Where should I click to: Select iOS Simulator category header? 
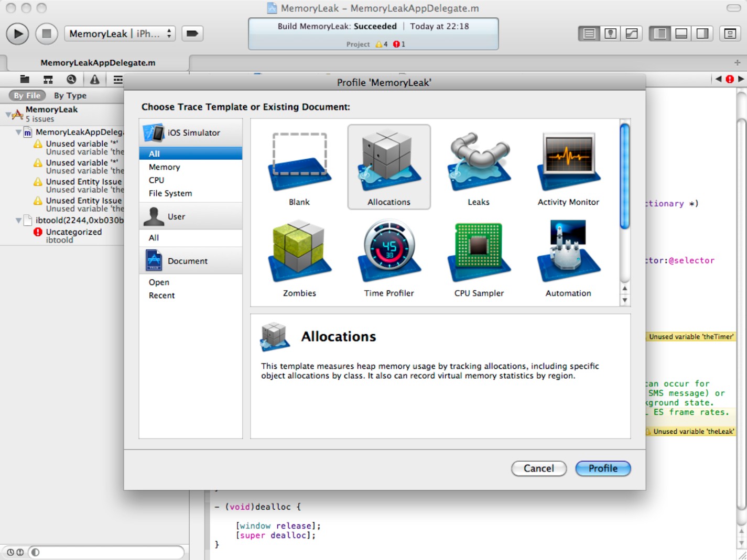[191, 133]
